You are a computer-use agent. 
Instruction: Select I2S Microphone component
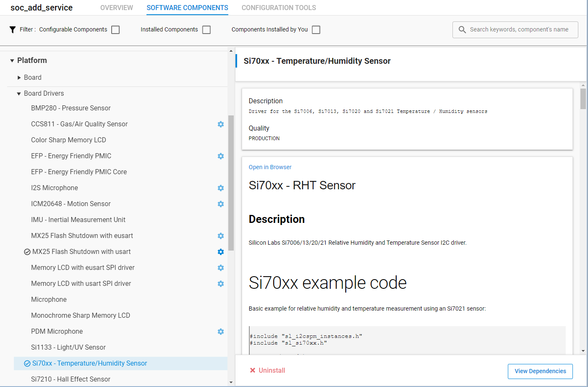click(55, 188)
